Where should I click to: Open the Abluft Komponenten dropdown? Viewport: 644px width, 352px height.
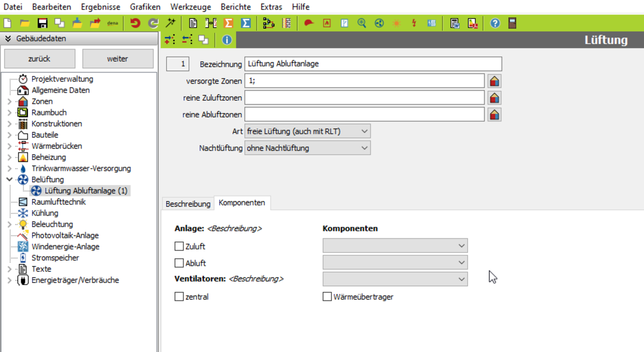coord(395,262)
